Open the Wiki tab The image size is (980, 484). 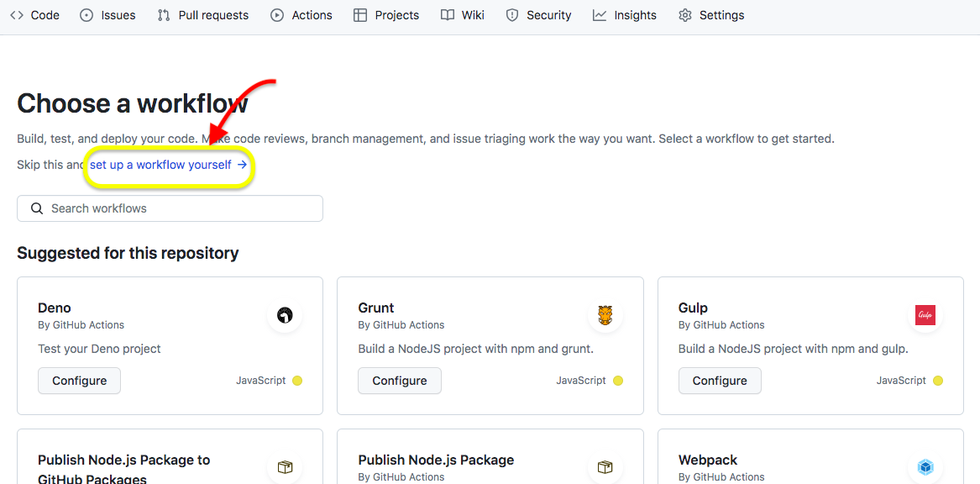[463, 15]
